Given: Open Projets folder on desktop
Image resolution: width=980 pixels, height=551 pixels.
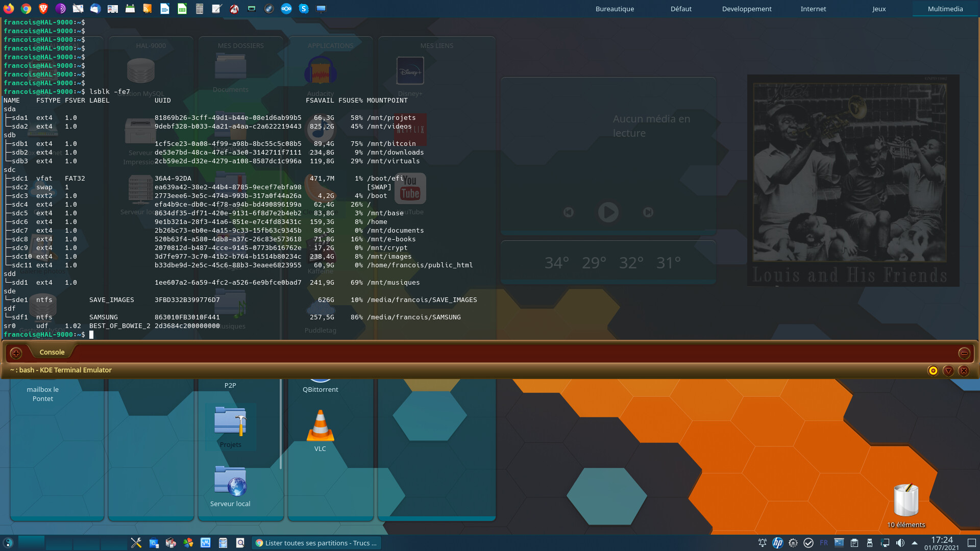Looking at the screenshot, I should tap(230, 428).
